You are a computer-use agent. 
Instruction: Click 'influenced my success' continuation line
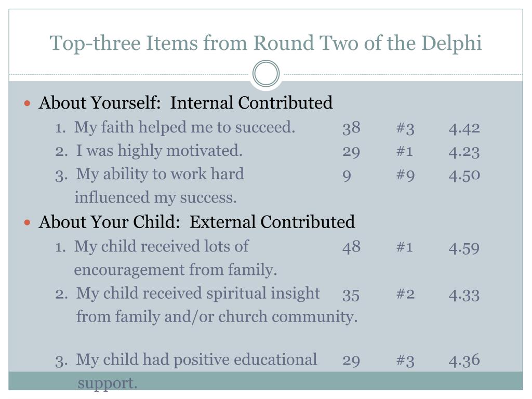coord(155,198)
